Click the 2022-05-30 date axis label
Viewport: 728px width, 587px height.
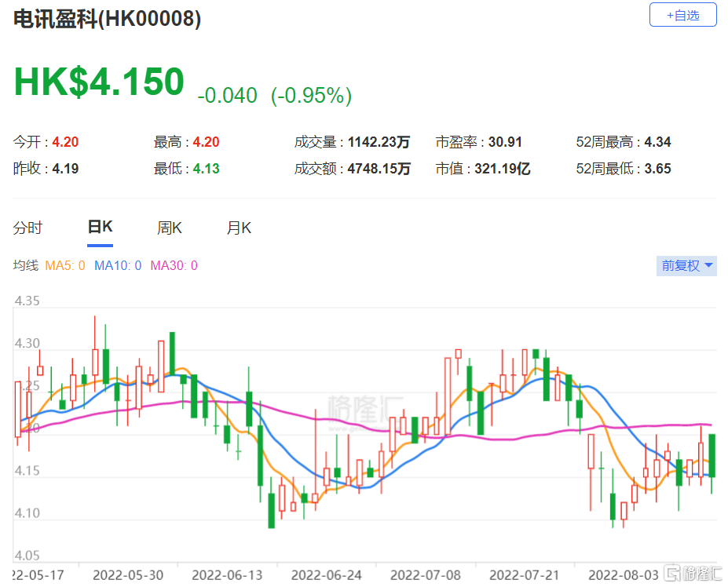point(128,575)
